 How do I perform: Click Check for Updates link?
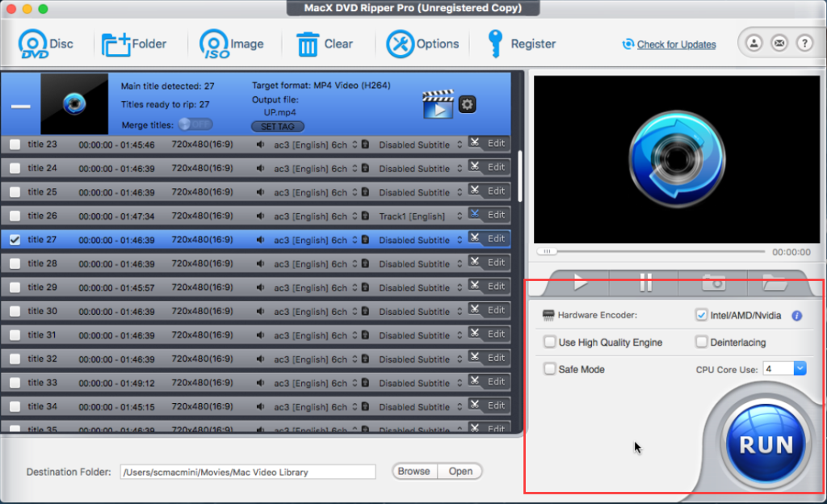pos(676,44)
